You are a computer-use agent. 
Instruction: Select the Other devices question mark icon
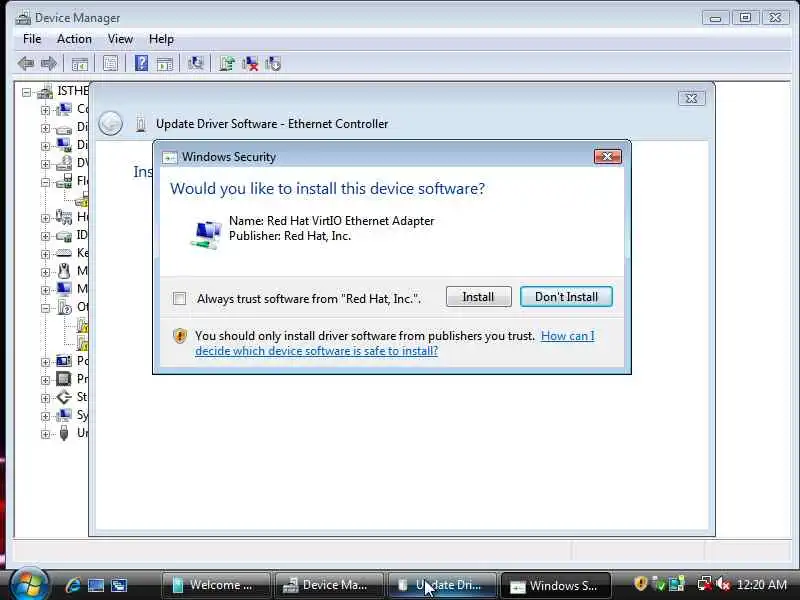[64, 307]
